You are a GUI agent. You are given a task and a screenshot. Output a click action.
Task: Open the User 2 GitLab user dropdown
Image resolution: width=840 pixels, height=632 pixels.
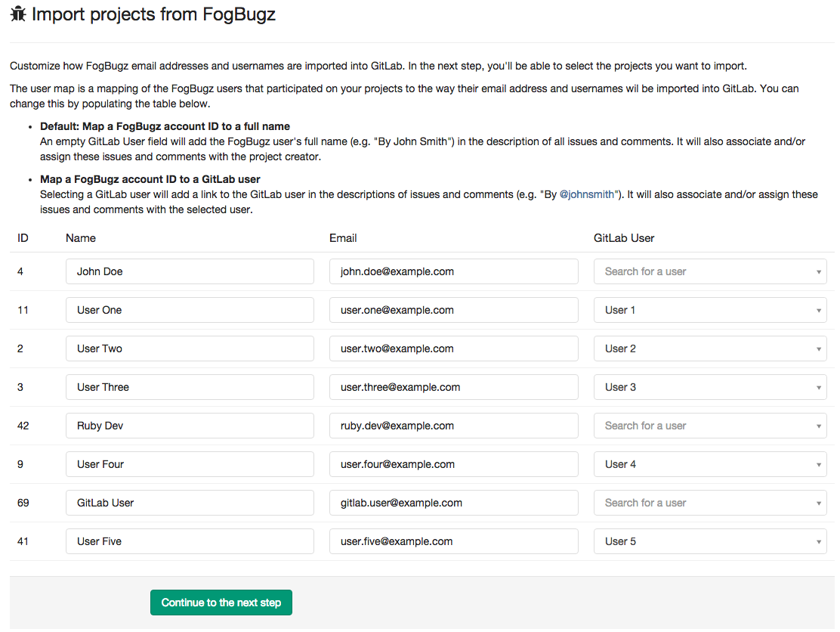click(709, 349)
